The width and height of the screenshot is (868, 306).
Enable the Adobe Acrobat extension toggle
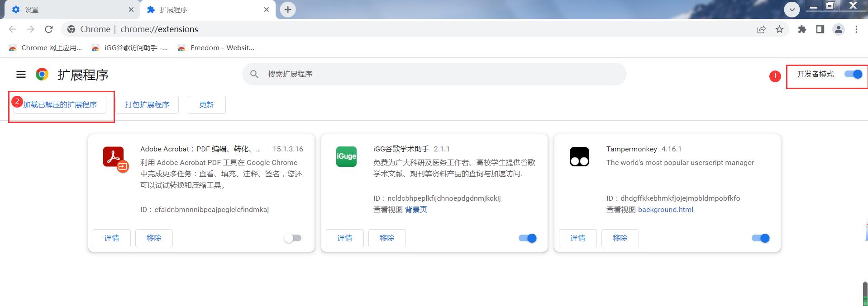click(x=293, y=238)
